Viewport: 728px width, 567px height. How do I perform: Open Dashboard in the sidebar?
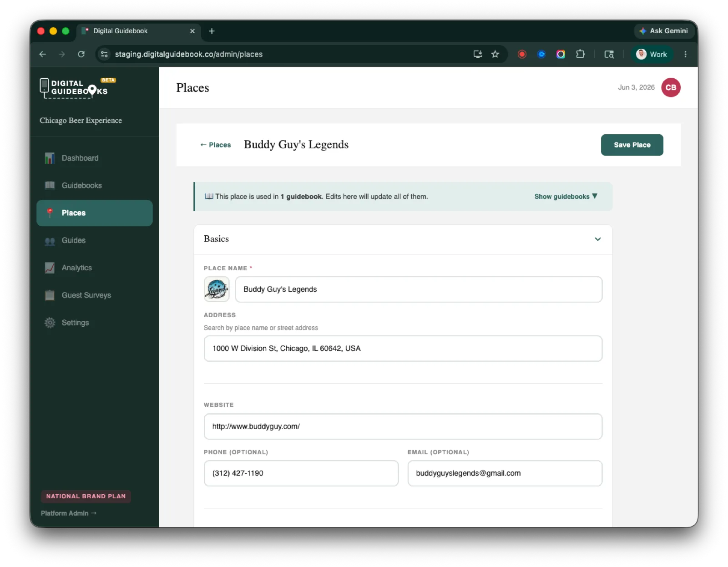coord(95,158)
